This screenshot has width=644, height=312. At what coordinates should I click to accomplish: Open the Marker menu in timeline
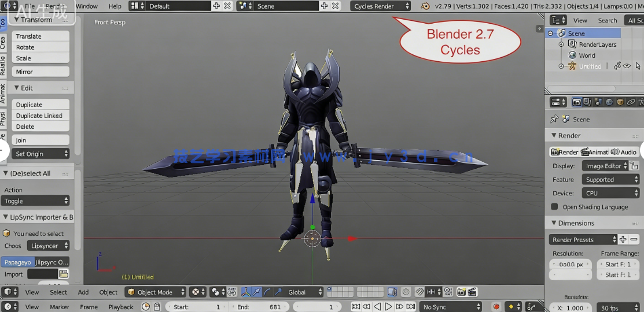point(60,307)
